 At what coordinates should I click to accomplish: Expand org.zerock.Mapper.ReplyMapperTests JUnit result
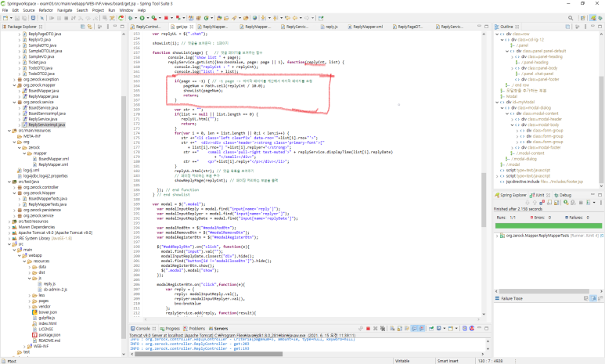point(497,236)
